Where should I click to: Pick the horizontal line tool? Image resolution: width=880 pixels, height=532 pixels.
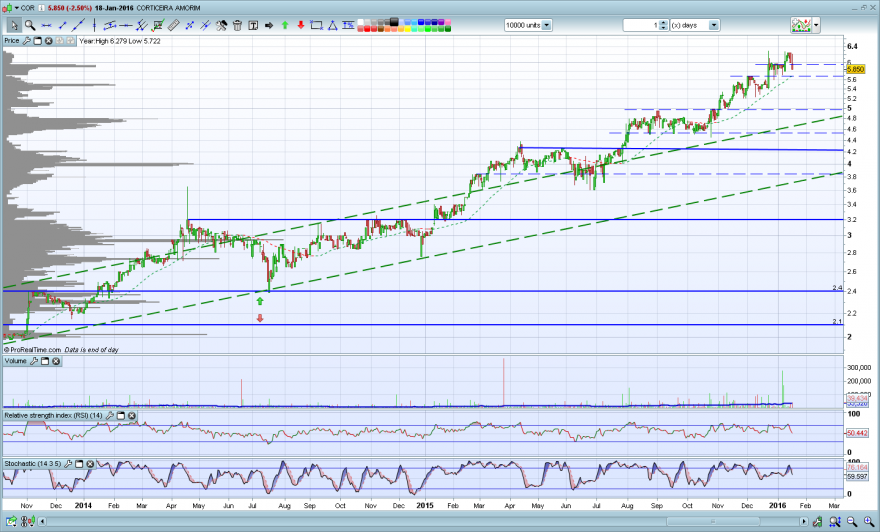tap(126, 25)
